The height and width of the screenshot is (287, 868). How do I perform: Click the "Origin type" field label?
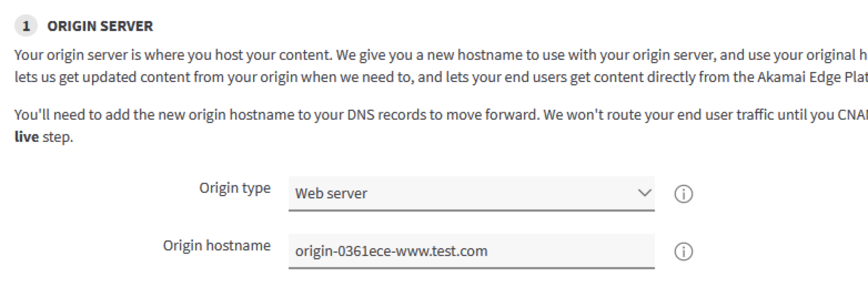pos(235,188)
